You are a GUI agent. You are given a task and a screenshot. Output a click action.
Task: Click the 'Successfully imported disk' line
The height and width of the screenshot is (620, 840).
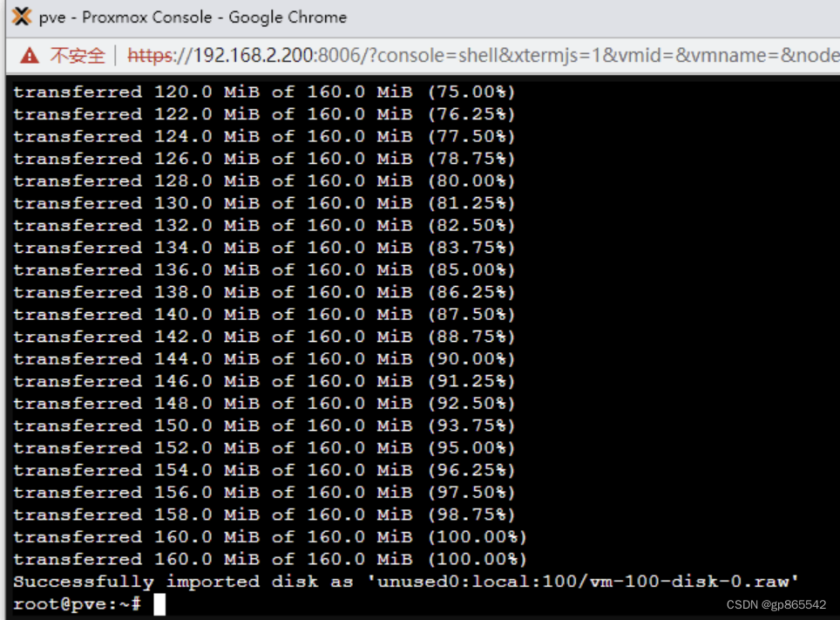click(405, 582)
